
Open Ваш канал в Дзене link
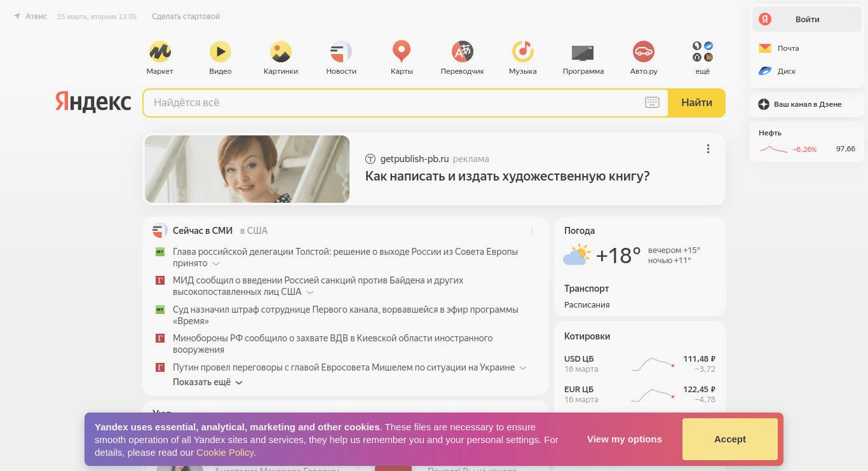[808, 104]
